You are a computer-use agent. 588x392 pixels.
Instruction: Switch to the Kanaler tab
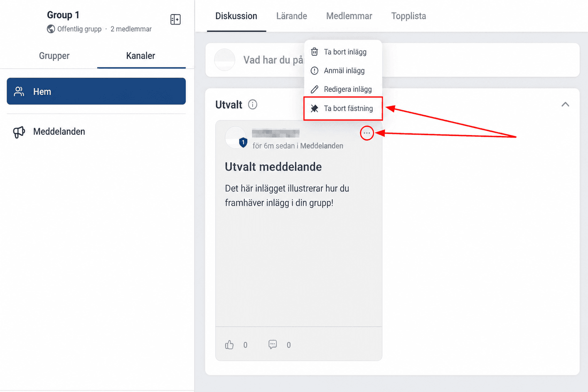coord(141,56)
